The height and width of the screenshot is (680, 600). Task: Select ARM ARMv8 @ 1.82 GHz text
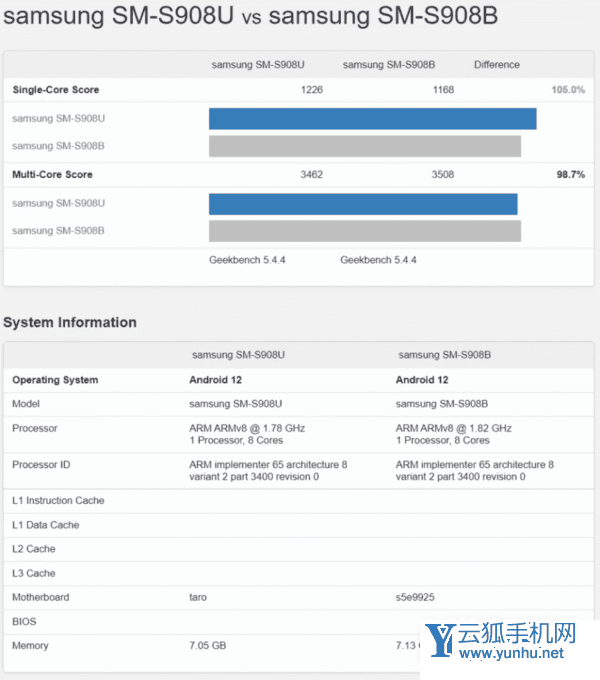pyautogui.click(x=453, y=428)
